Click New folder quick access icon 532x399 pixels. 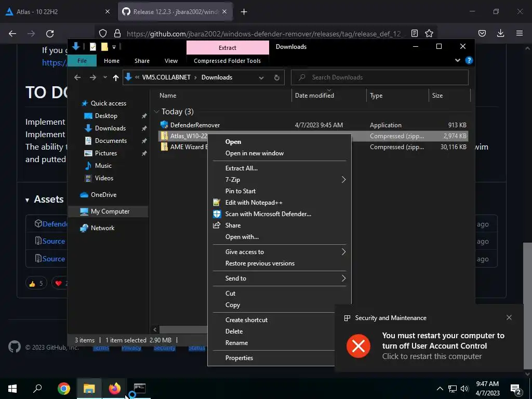[104, 47]
